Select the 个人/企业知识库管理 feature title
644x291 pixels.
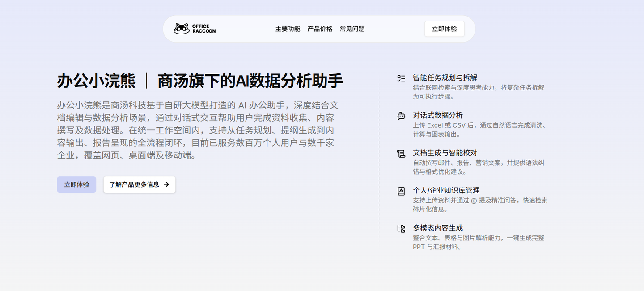pyautogui.click(x=446, y=191)
